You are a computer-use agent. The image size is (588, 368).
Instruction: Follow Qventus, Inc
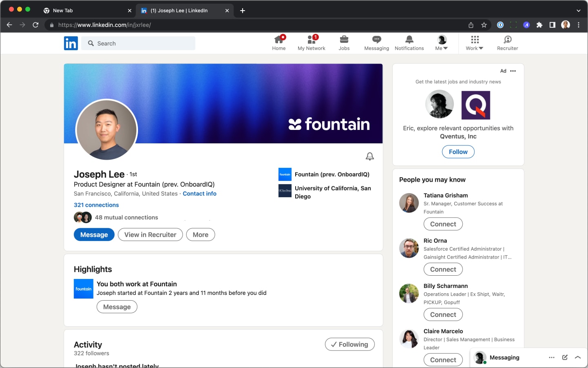click(x=458, y=152)
